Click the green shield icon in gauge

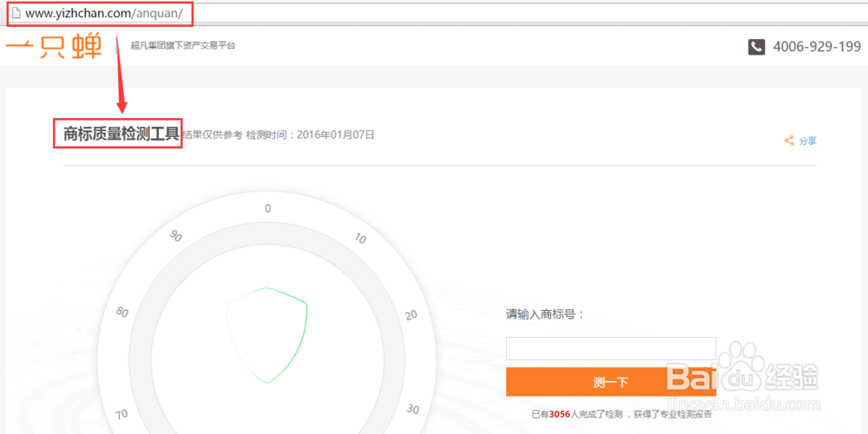(x=266, y=335)
